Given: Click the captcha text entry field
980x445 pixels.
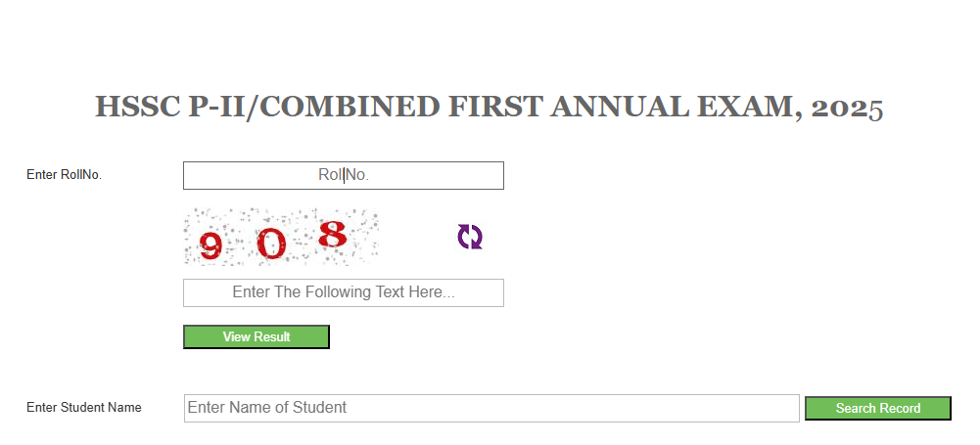Looking at the screenshot, I should 343,292.
